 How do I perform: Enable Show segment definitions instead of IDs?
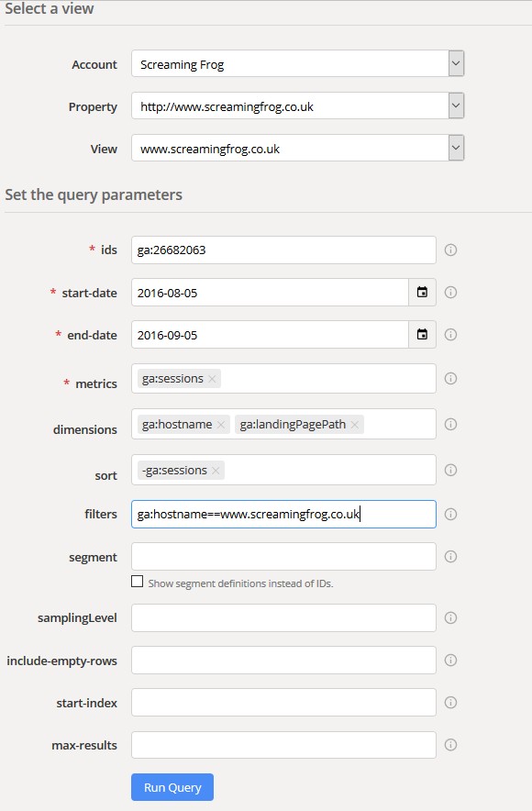tap(137, 582)
